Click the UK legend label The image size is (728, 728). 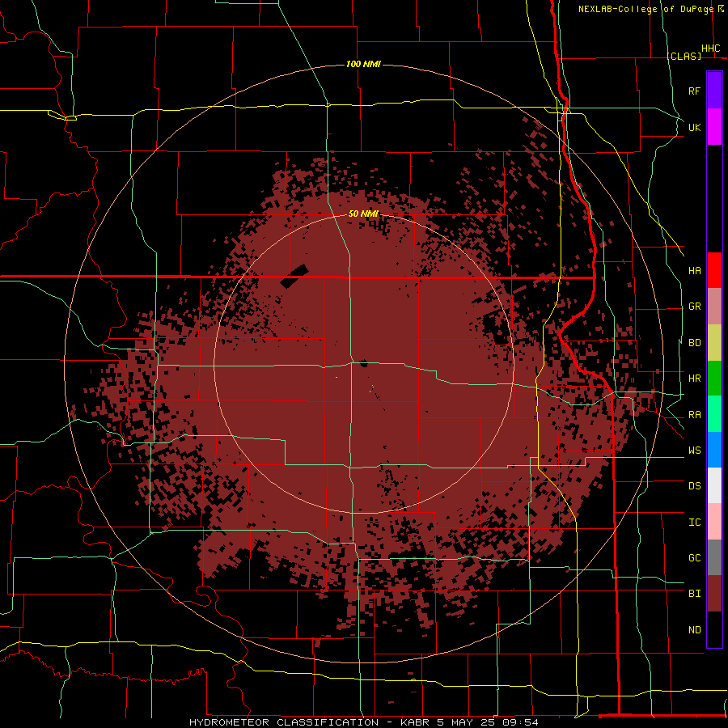694,127
